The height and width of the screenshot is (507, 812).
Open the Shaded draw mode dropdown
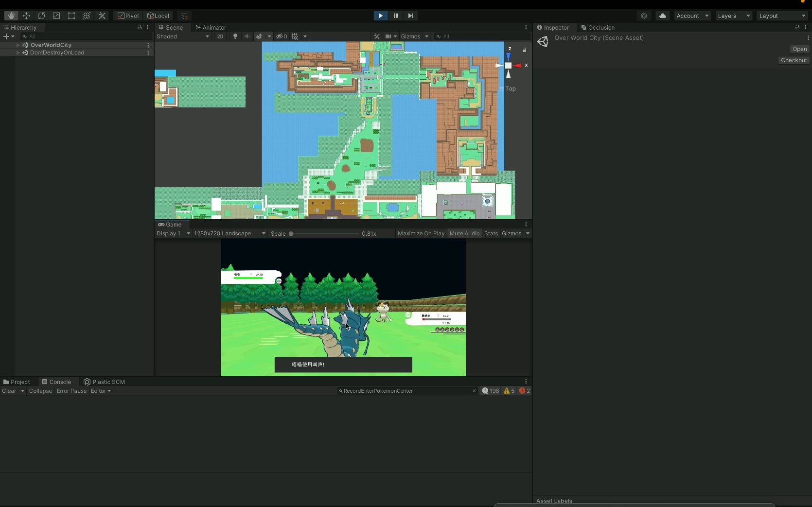tap(183, 36)
